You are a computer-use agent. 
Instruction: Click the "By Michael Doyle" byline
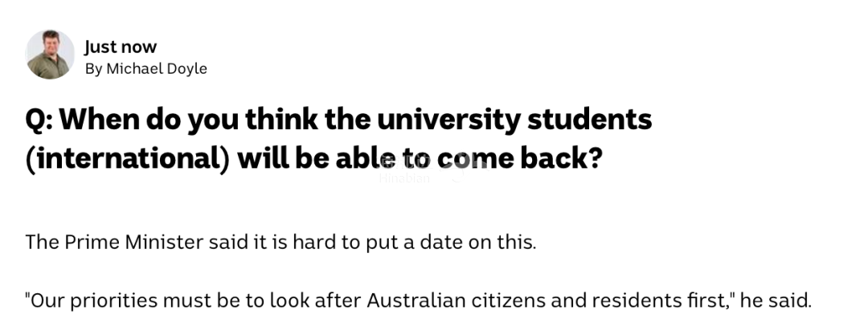tap(146, 69)
